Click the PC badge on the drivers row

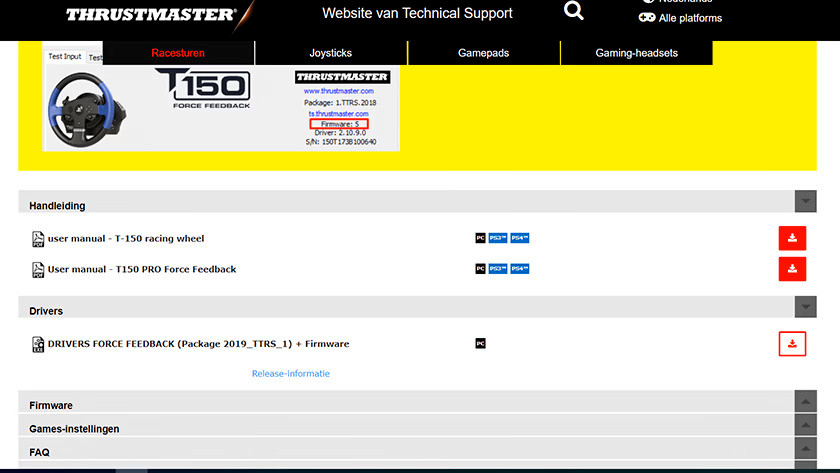[480, 344]
